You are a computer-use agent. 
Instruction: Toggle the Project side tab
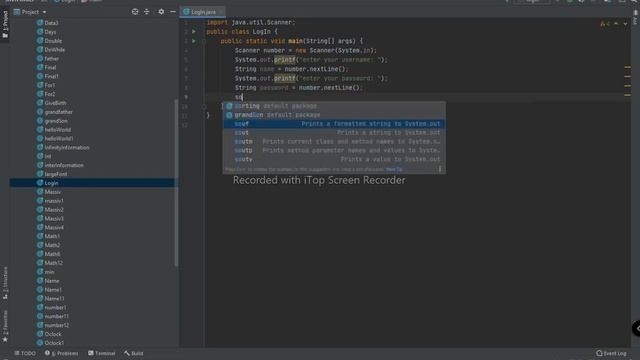[x=5, y=24]
